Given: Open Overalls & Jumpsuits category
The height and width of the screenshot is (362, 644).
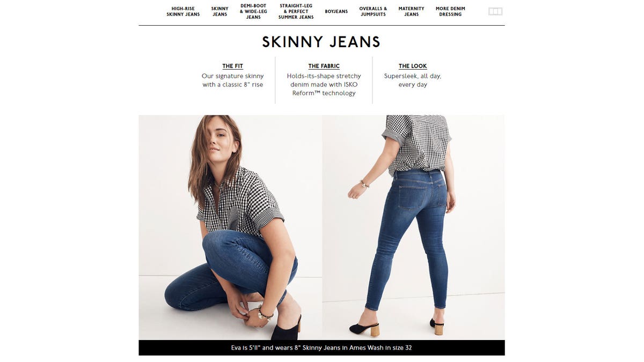Looking at the screenshot, I should pos(373,12).
